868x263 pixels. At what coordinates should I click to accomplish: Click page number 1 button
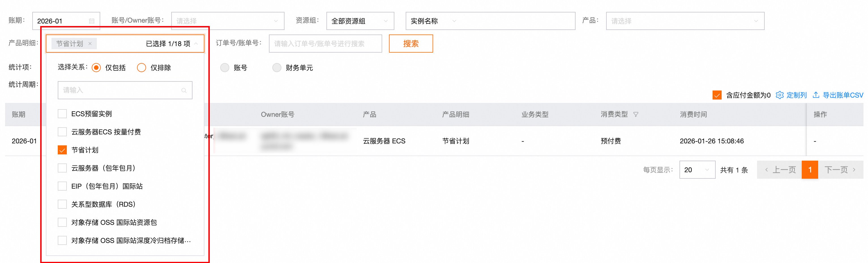point(810,170)
